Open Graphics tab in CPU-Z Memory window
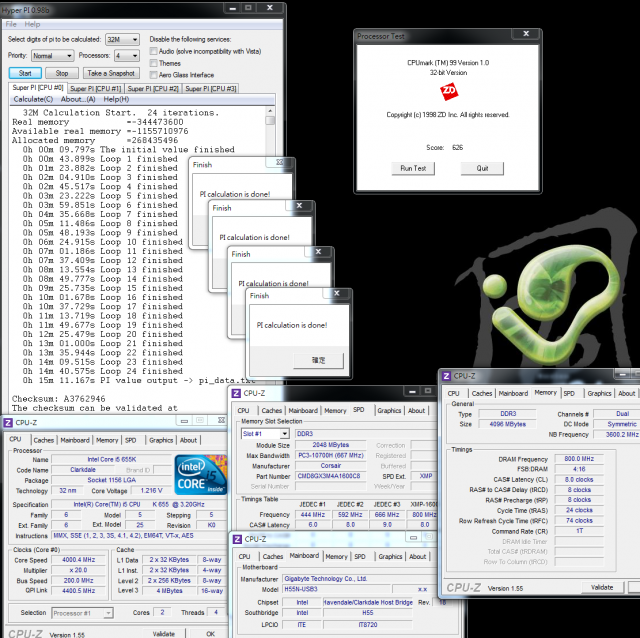 click(599, 393)
